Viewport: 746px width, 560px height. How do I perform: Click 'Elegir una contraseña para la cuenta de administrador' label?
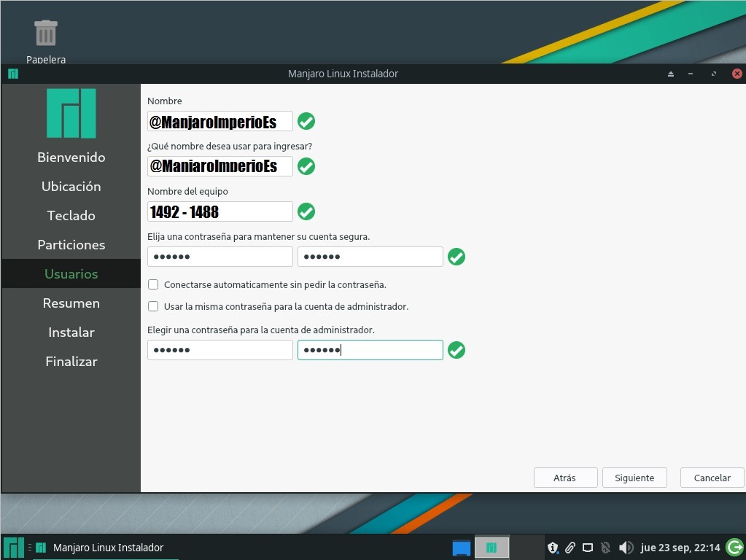pyautogui.click(x=261, y=330)
